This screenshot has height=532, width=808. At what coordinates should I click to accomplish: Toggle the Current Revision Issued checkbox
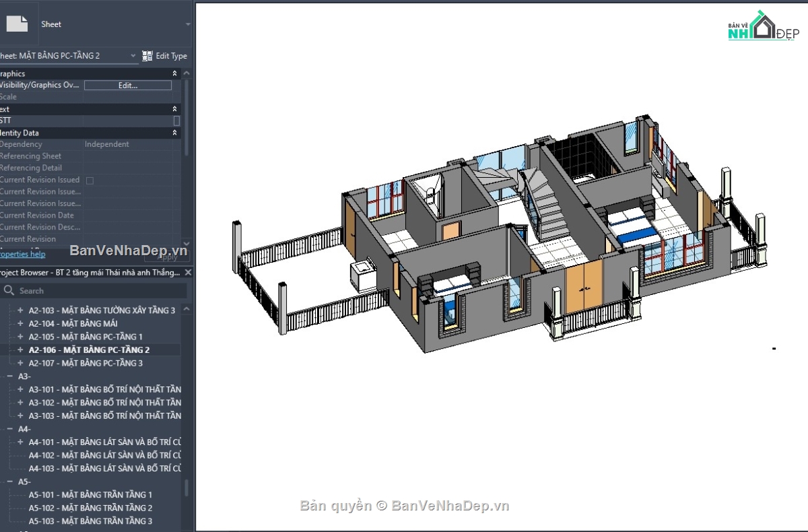tap(90, 180)
